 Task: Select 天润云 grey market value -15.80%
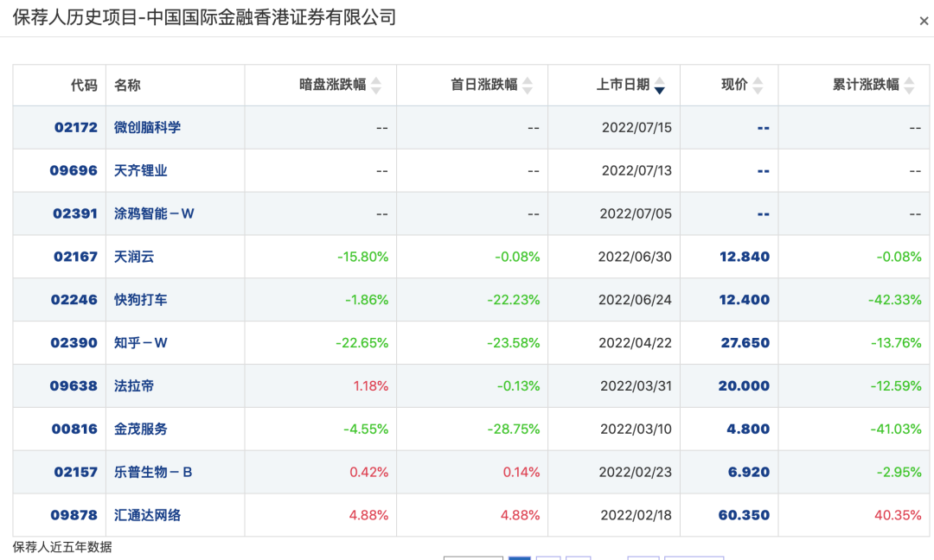tap(362, 257)
